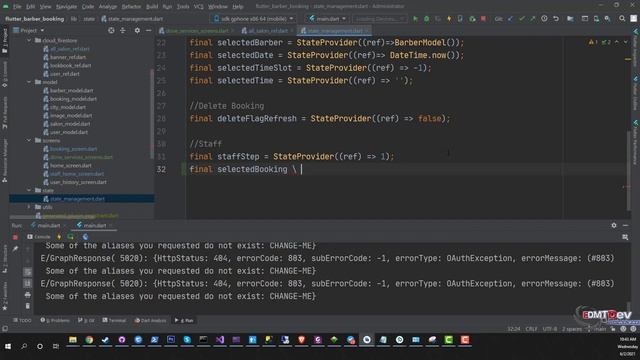Expand the utils folder
640x360 pixels.
[x=29, y=207]
